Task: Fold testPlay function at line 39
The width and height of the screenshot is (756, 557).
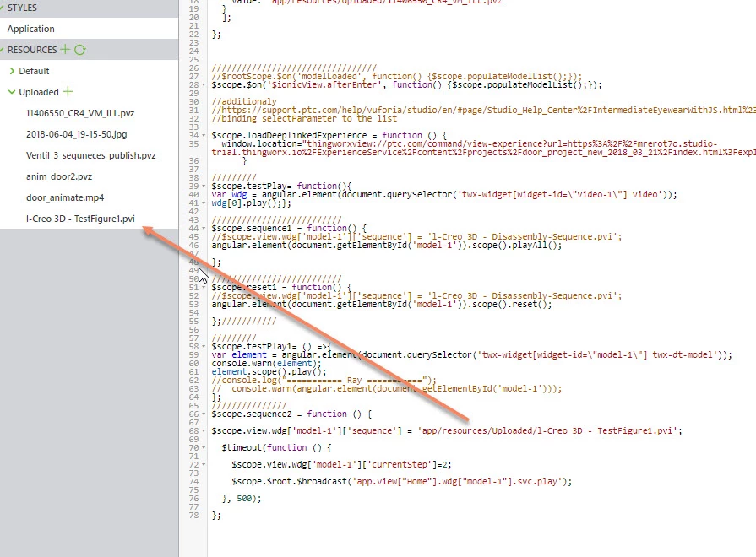Action: point(204,186)
